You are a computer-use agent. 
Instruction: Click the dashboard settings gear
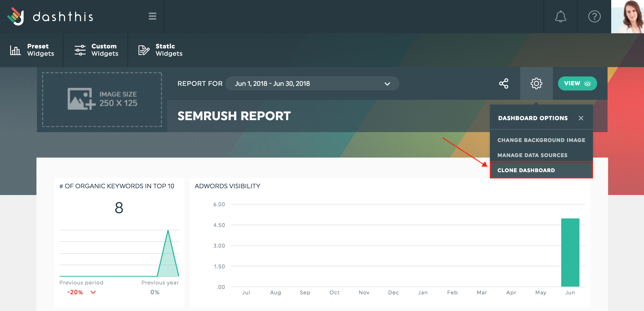[536, 83]
